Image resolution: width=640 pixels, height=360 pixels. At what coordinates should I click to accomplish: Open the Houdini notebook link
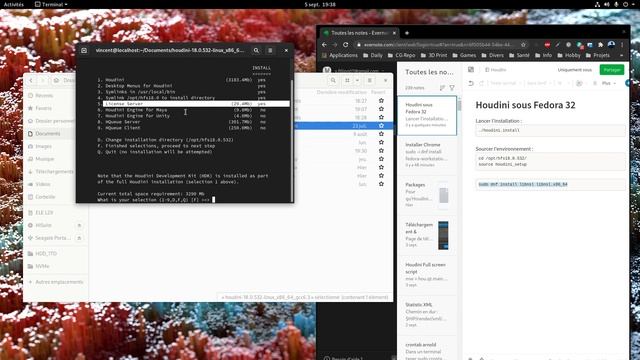496,70
